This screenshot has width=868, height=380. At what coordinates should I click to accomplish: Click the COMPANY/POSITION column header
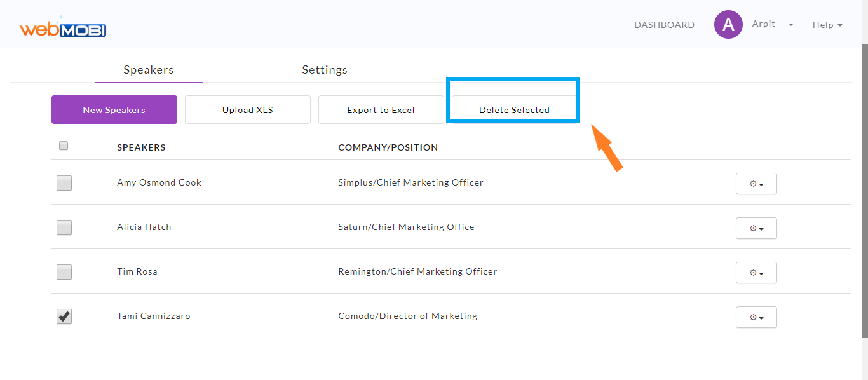(388, 147)
